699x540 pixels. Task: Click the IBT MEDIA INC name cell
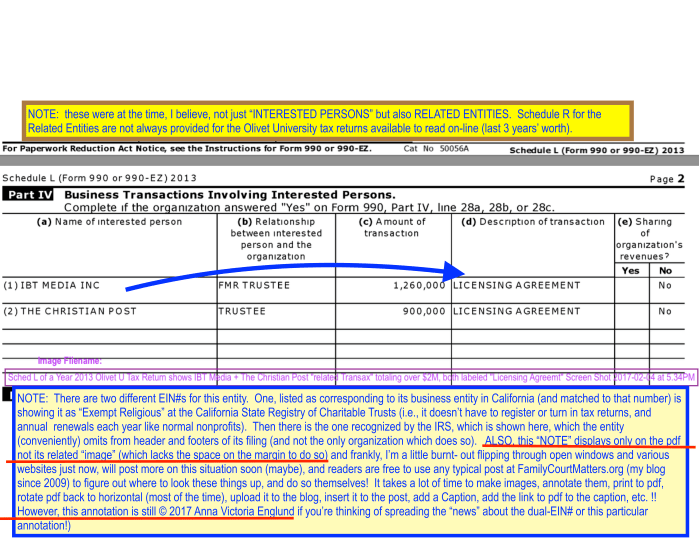pos(52,285)
